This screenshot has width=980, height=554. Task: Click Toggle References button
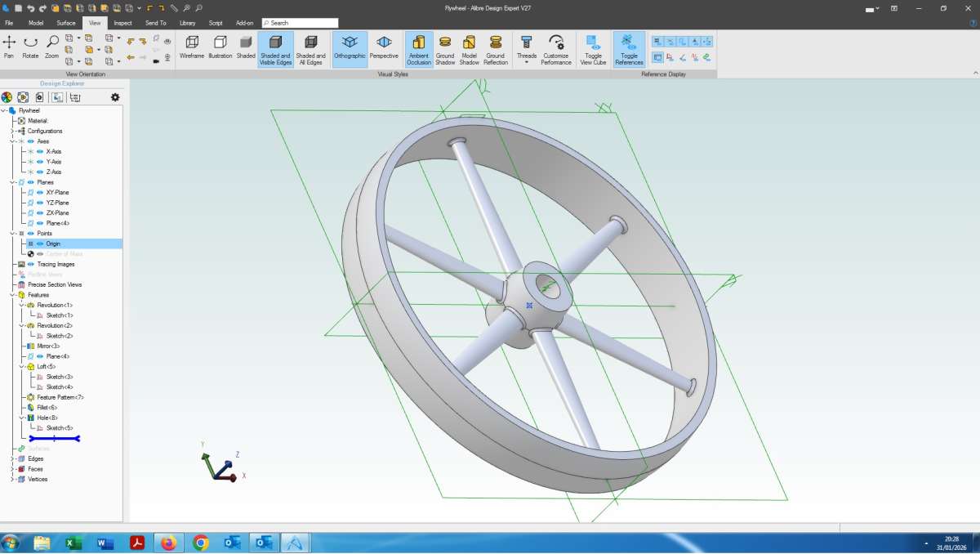(629, 49)
